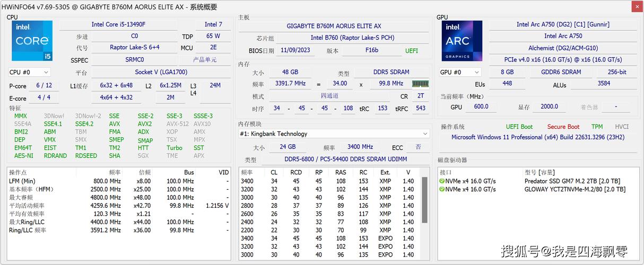Click the F16b BIOS version field
Image resolution: width=644 pixels, height=265 pixels.
pyautogui.click(x=371, y=50)
